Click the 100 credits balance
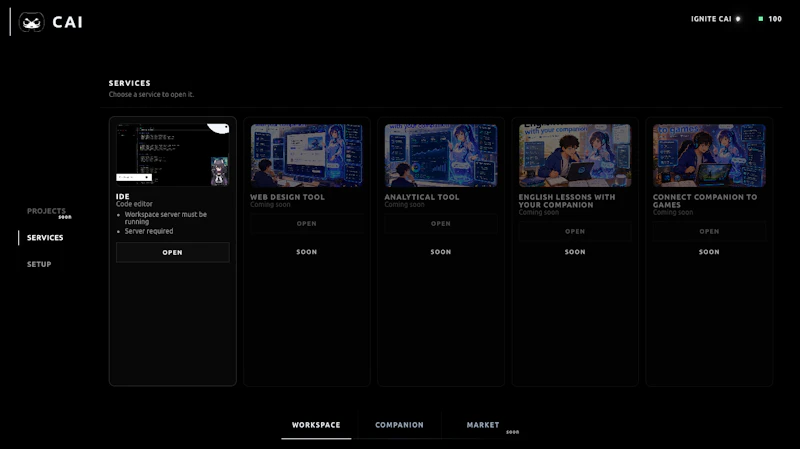Image resolution: width=800 pixels, height=449 pixels. pos(775,19)
